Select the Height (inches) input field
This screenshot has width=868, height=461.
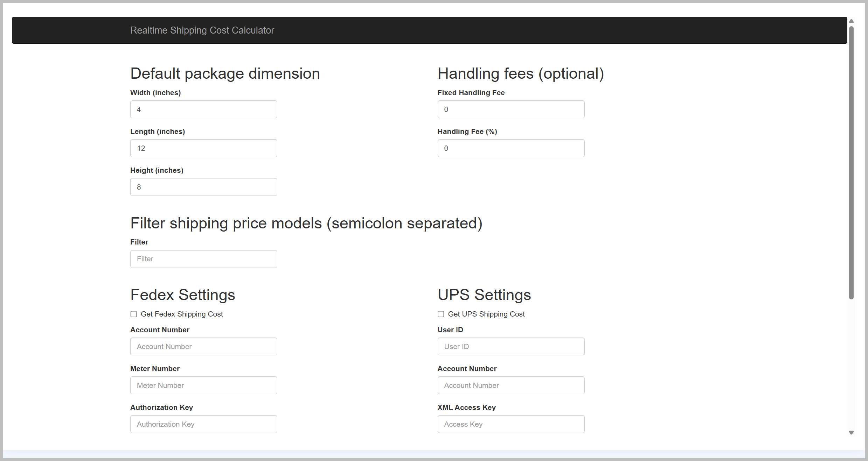click(x=203, y=187)
